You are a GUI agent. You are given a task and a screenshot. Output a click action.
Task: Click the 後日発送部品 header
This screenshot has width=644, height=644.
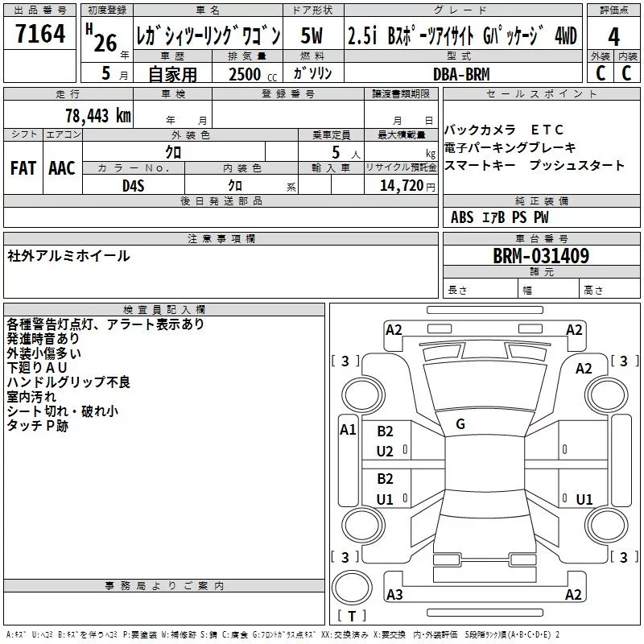(x=221, y=200)
